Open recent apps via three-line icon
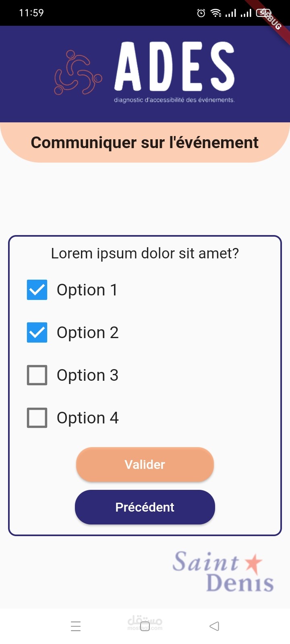 pos(76,626)
